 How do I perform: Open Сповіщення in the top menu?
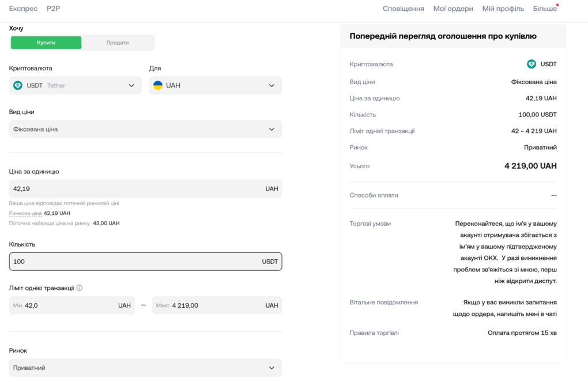403,9
